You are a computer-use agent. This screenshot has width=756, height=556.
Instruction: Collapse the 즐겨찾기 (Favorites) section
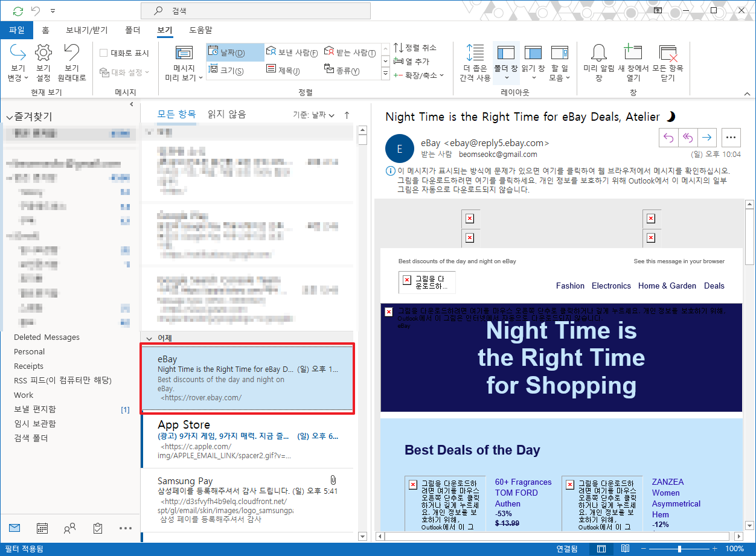pyautogui.click(x=10, y=117)
